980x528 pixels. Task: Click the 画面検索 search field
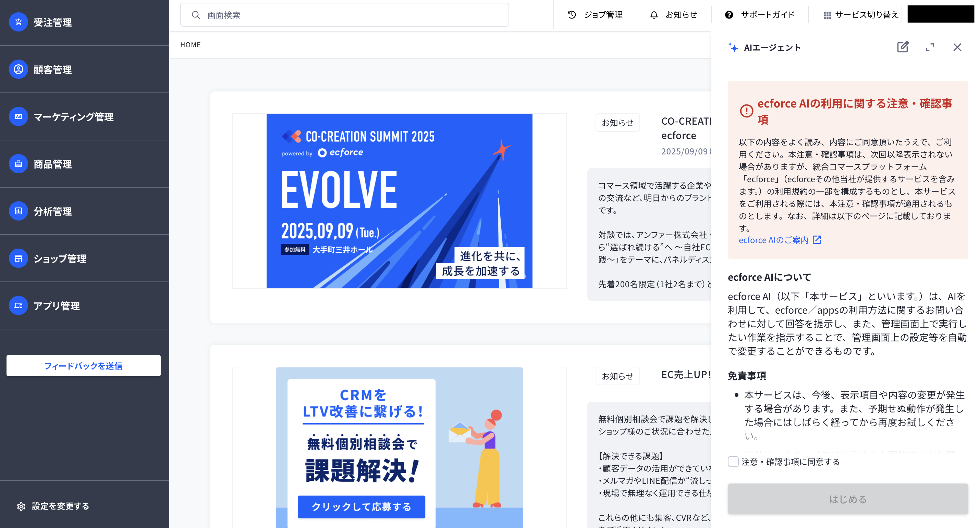(344, 15)
